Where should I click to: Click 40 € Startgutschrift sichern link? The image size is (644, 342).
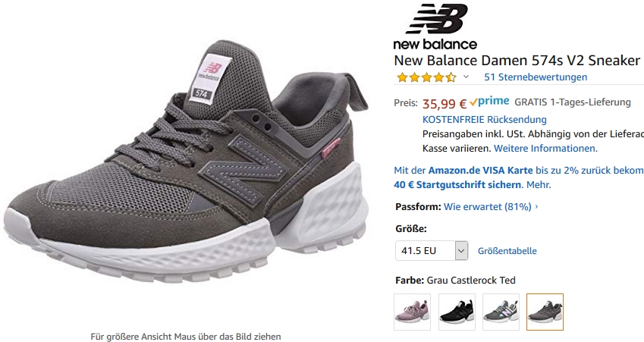457,185
